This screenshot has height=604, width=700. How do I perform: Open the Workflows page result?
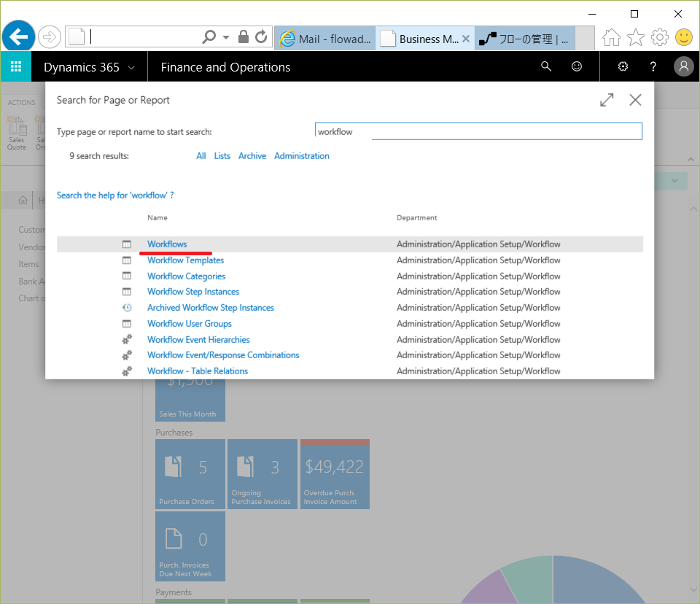tap(167, 244)
